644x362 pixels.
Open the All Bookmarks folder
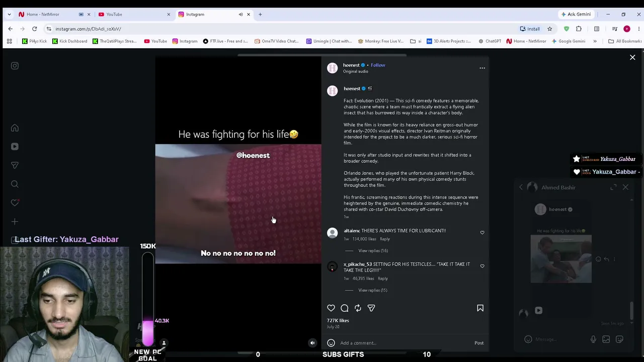[625, 41]
